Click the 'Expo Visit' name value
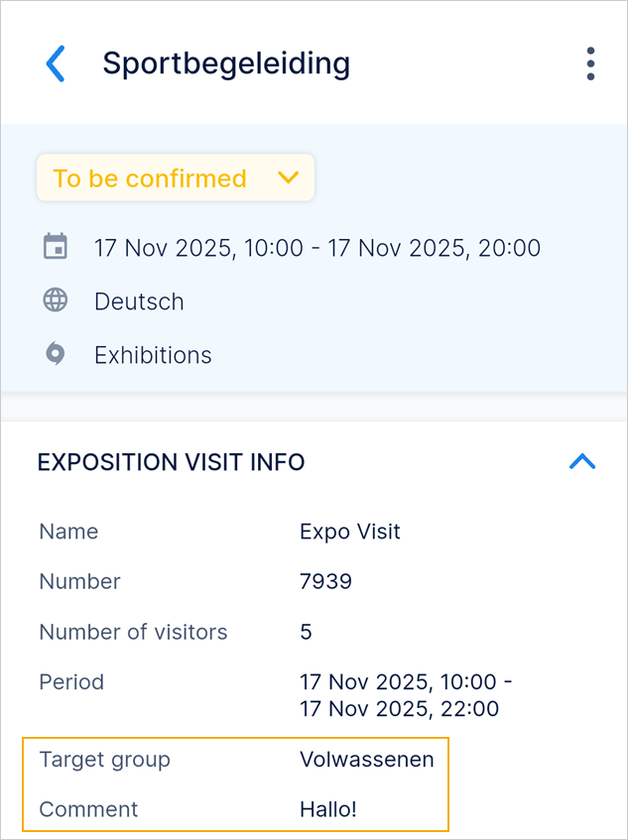The width and height of the screenshot is (628, 840). coord(350,532)
